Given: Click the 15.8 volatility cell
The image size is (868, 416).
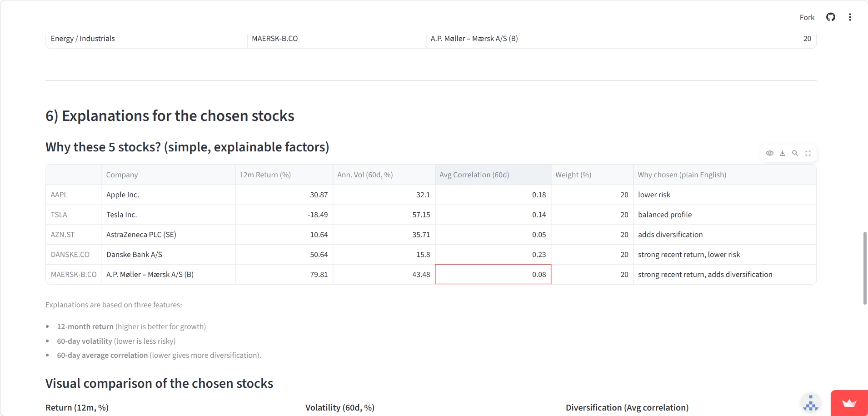Looking at the screenshot, I should (x=384, y=255).
